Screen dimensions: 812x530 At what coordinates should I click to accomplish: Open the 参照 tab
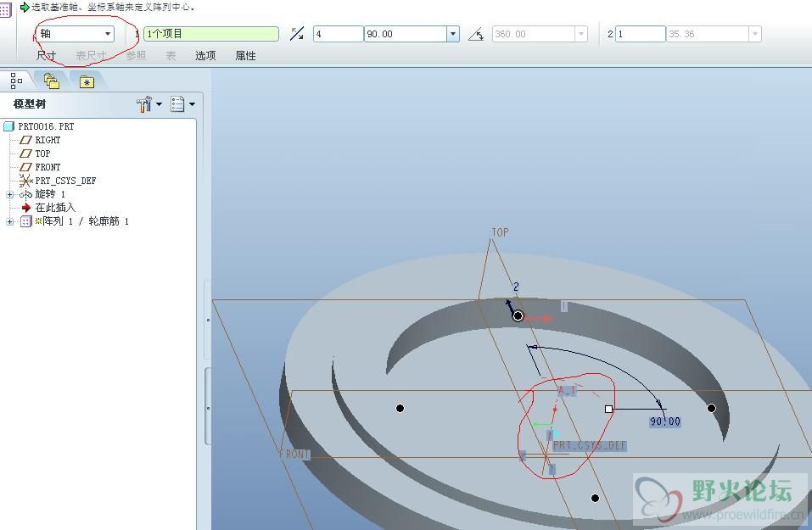pyautogui.click(x=137, y=55)
